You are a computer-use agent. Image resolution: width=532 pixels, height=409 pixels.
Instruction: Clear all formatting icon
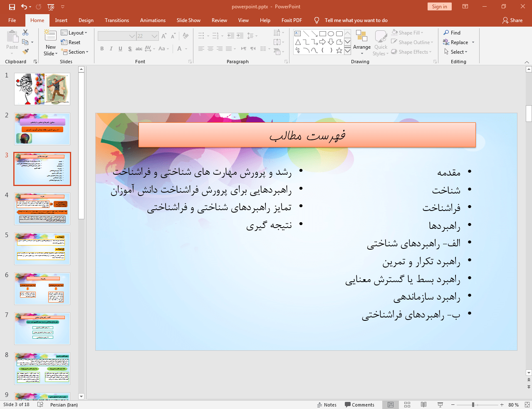186,36
